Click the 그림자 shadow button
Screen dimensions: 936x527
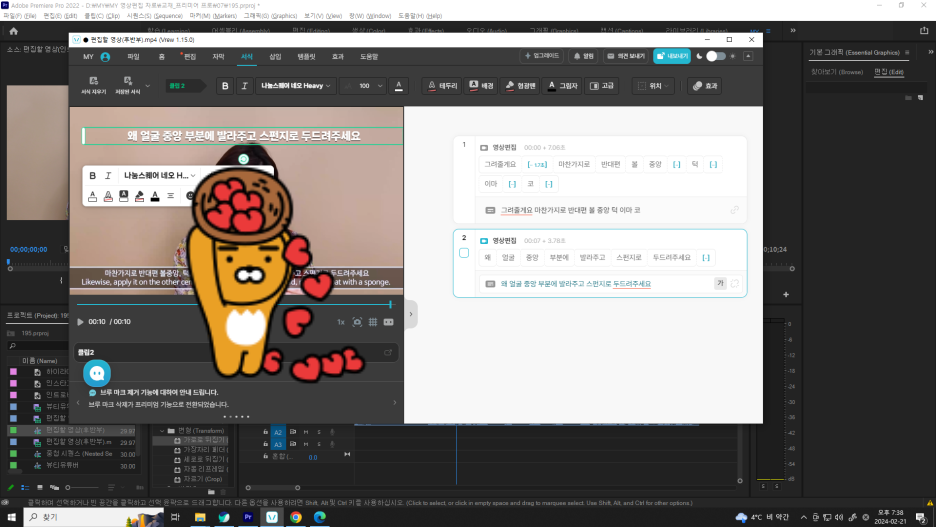tap(562, 86)
